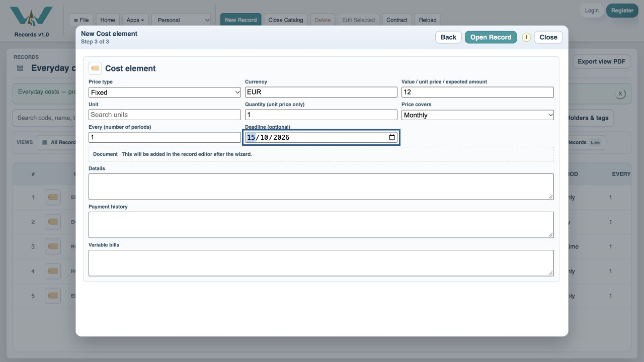Screen dimensions: 644x362
Task: Click the Details text area
Action: (x=321, y=187)
